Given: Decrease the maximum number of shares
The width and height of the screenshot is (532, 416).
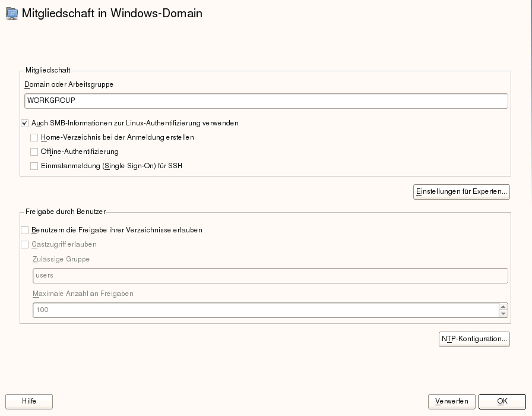Looking at the screenshot, I should [503, 314].
